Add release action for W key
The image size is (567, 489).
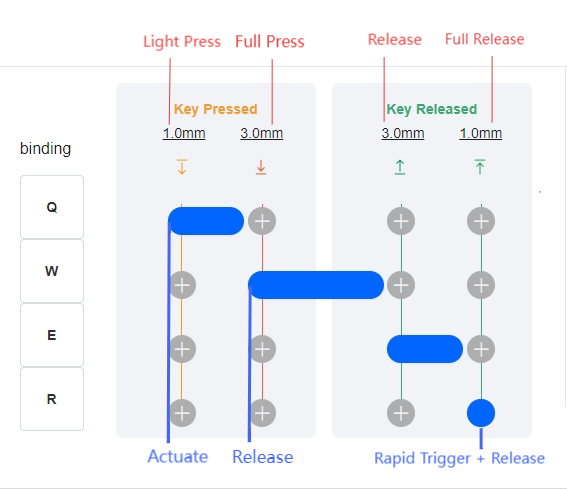pos(401,285)
